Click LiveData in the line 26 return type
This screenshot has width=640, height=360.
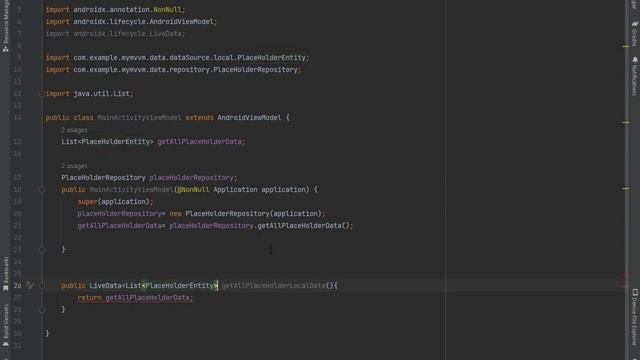pos(105,286)
